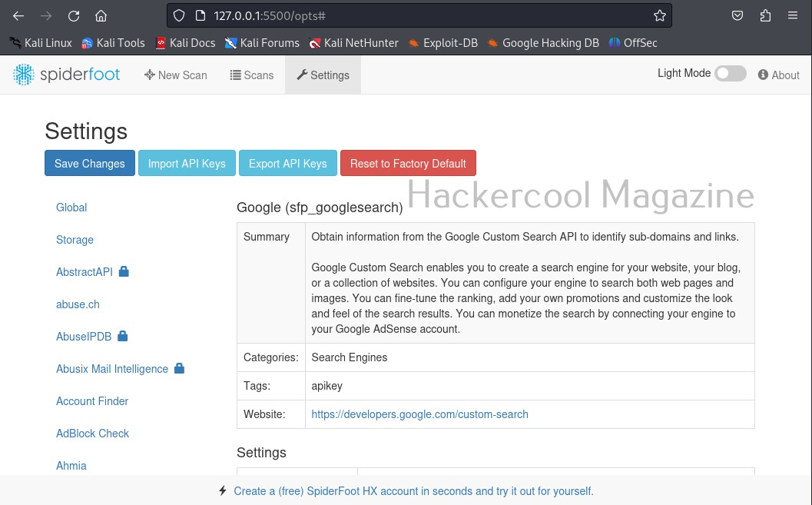Open the Kali Forums bookmark
This screenshot has width=812, height=505.
click(262, 43)
